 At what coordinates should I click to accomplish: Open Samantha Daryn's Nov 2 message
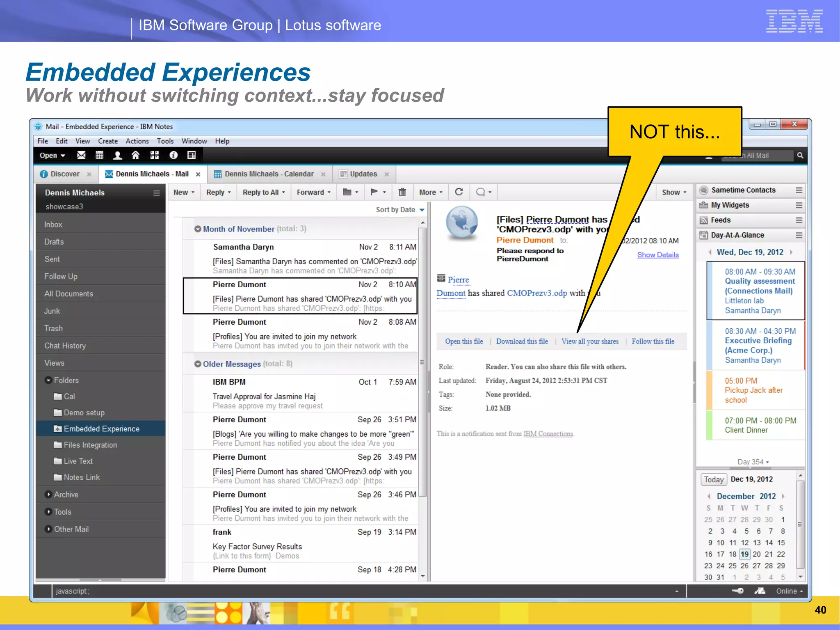click(300, 259)
